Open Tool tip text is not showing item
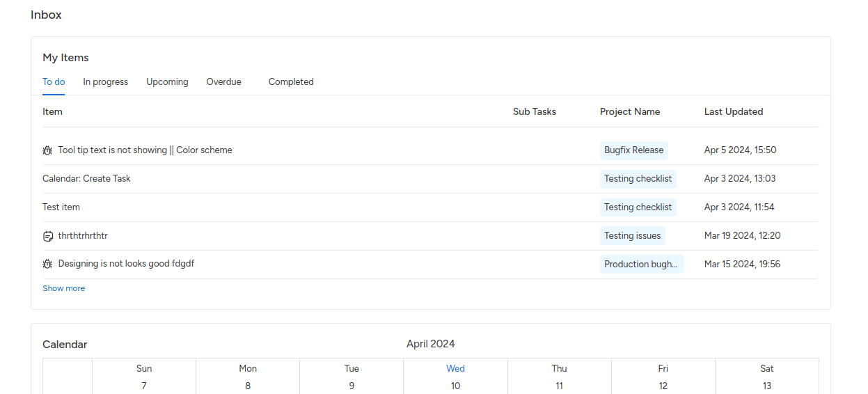 pos(145,150)
